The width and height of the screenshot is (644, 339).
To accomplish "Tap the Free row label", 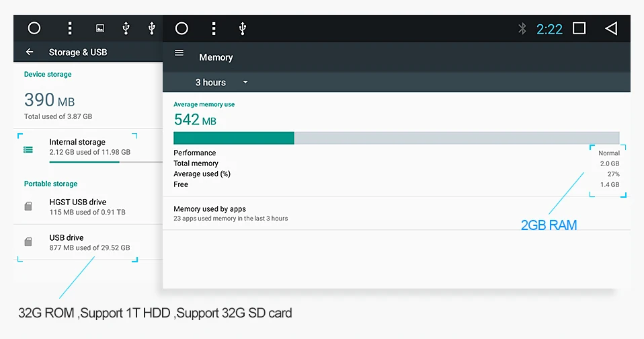I will 181,184.
